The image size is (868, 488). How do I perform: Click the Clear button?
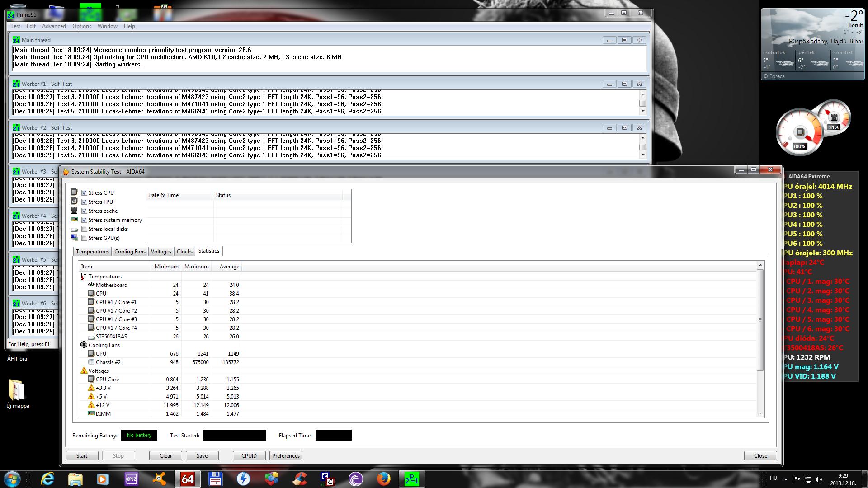165,456
